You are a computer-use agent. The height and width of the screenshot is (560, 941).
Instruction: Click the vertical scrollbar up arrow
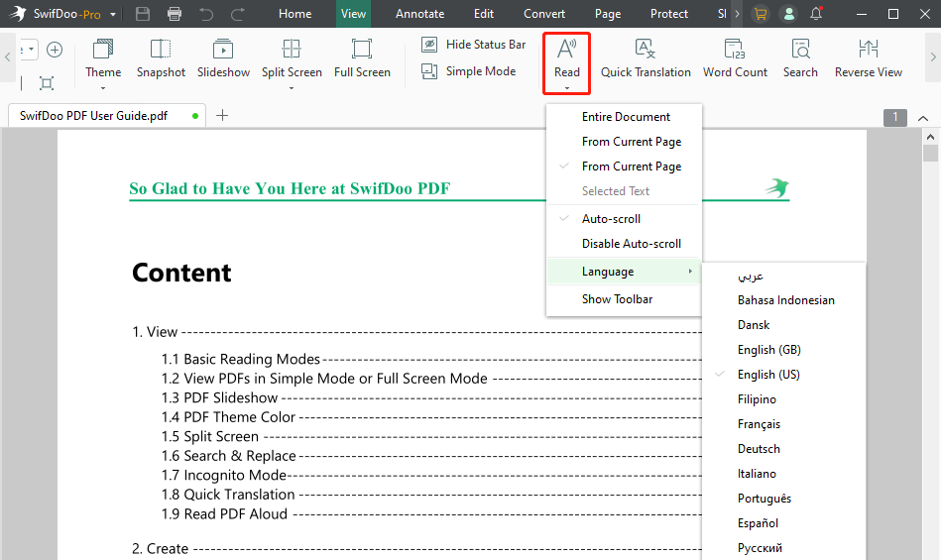pyautogui.click(x=930, y=137)
